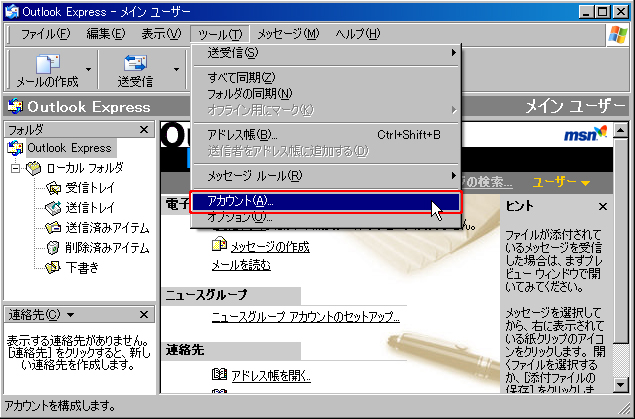This screenshot has height=419, width=635.
Task: Open the ヘルプ(H) menu
Action: [x=358, y=34]
